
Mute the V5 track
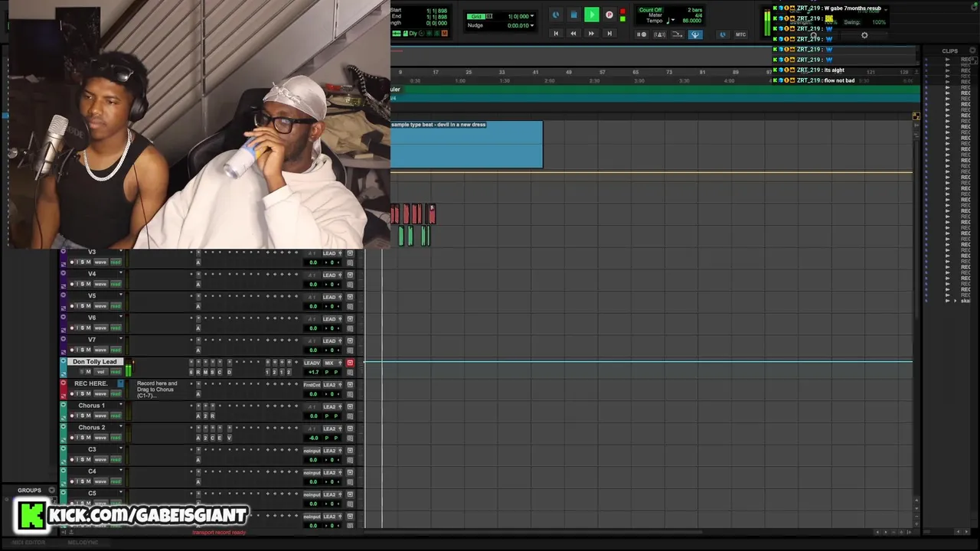pyautogui.click(x=89, y=306)
